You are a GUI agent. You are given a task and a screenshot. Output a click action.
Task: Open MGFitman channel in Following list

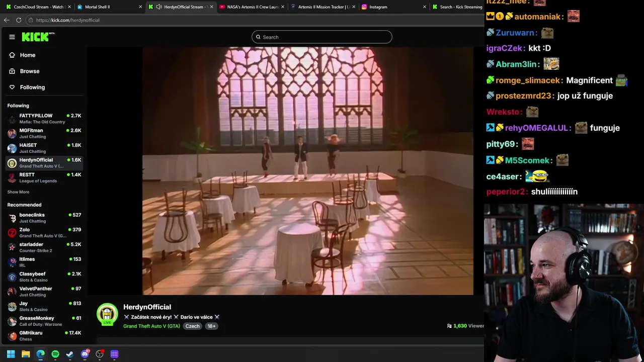(44, 133)
